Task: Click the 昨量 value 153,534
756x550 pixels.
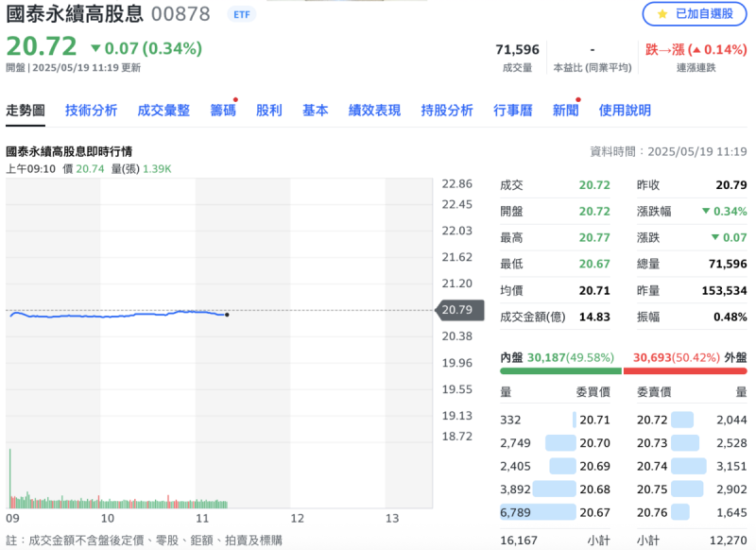Action: pos(724,291)
